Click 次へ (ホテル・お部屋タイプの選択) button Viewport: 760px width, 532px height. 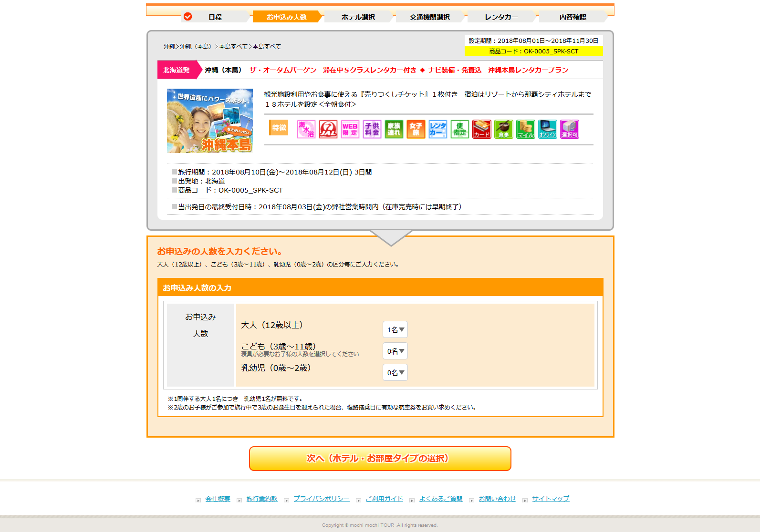(x=380, y=459)
